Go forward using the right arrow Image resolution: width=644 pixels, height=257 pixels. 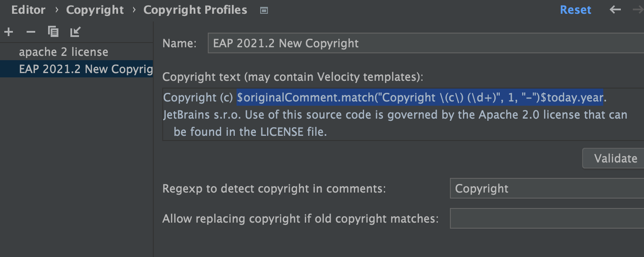638,10
